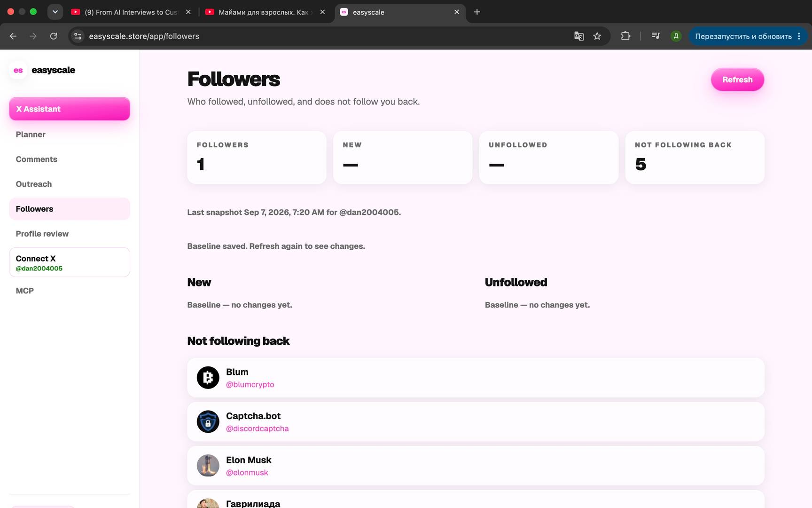
Task: Click the 'Blum' name text
Action: tap(237, 372)
